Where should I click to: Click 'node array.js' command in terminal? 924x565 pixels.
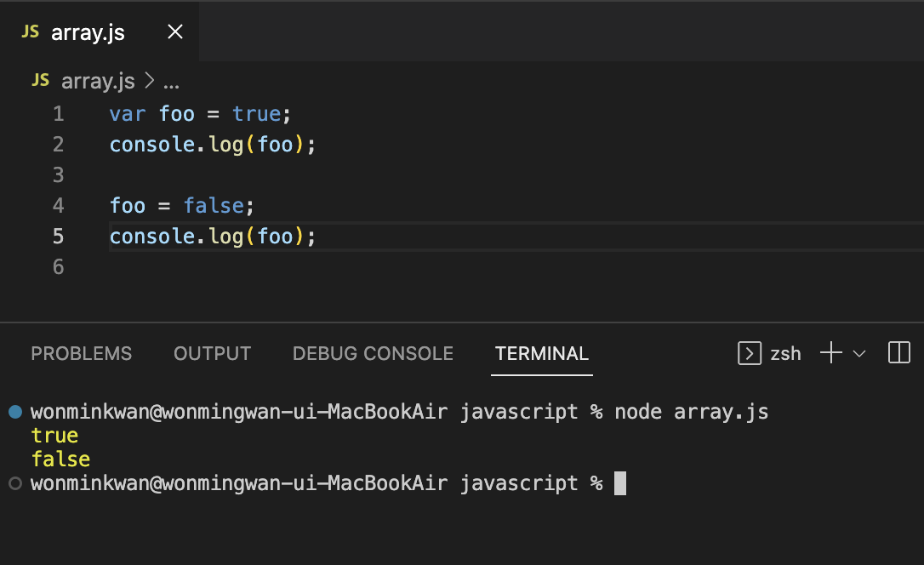click(691, 412)
